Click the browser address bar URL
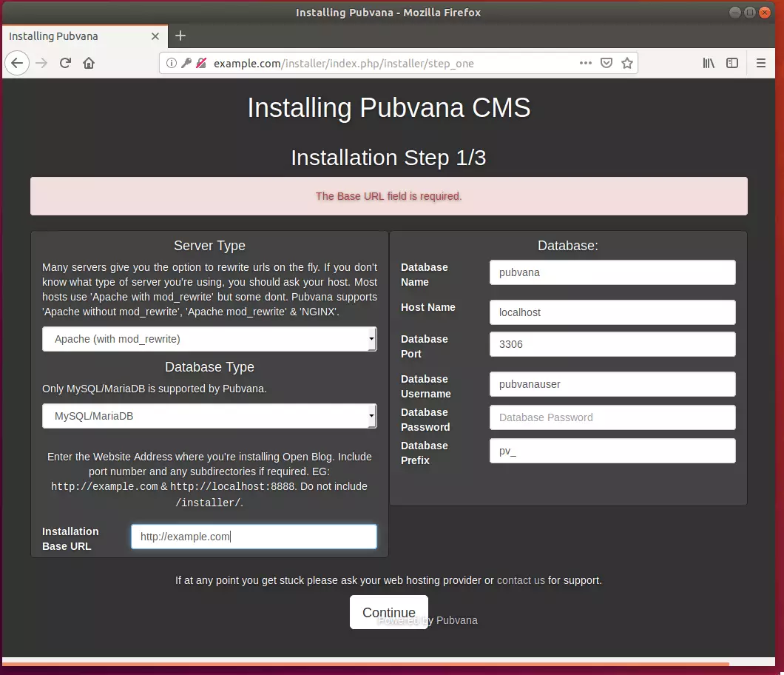 [x=343, y=64]
